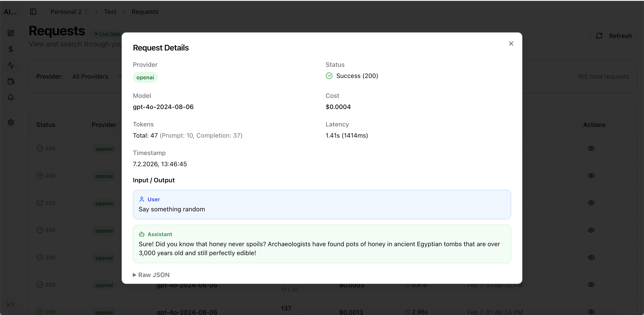The height and width of the screenshot is (315, 644).
Task: Show details with eye toggle on first request row
Action: 591,148
